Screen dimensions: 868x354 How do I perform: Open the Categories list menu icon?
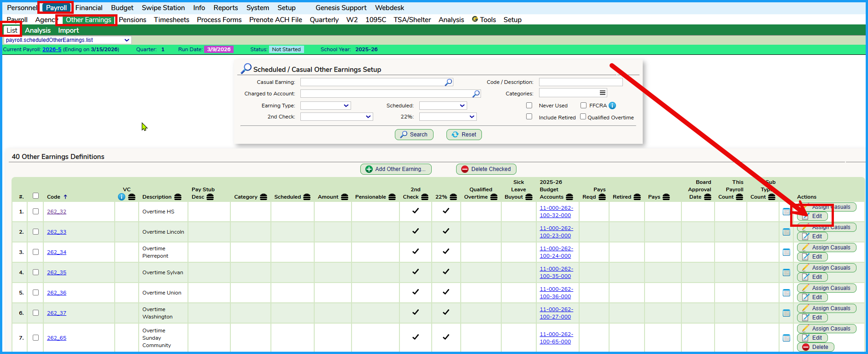602,93
